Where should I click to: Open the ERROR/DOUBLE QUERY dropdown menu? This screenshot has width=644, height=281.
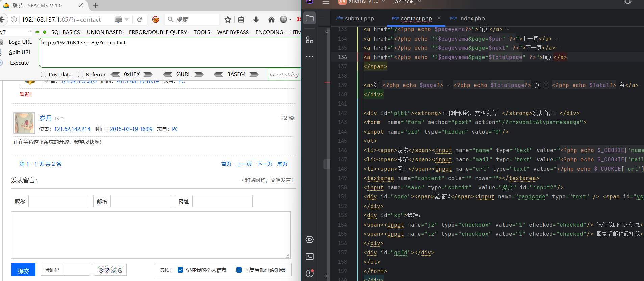pyautogui.click(x=159, y=32)
